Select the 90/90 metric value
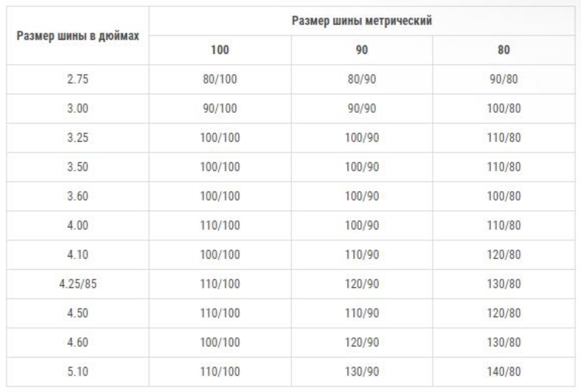This screenshot has width=581, height=392. (362, 108)
